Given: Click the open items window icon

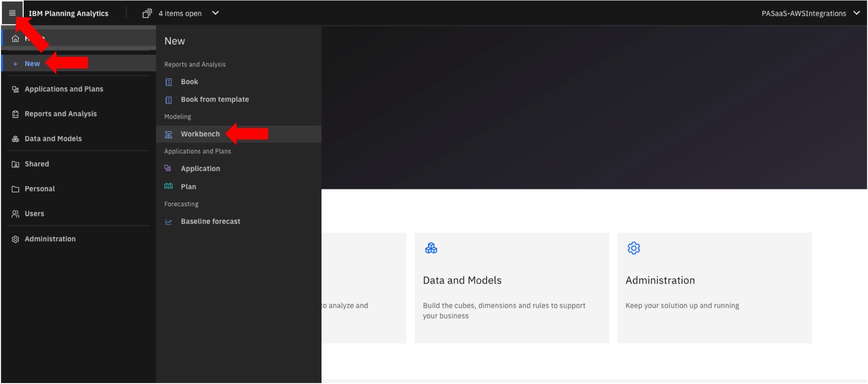Looking at the screenshot, I should (147, 13).
